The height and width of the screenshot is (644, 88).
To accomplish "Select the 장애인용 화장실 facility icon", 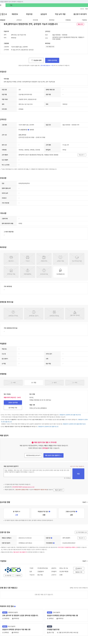I will pyautogui.click(x=54, y=314).
